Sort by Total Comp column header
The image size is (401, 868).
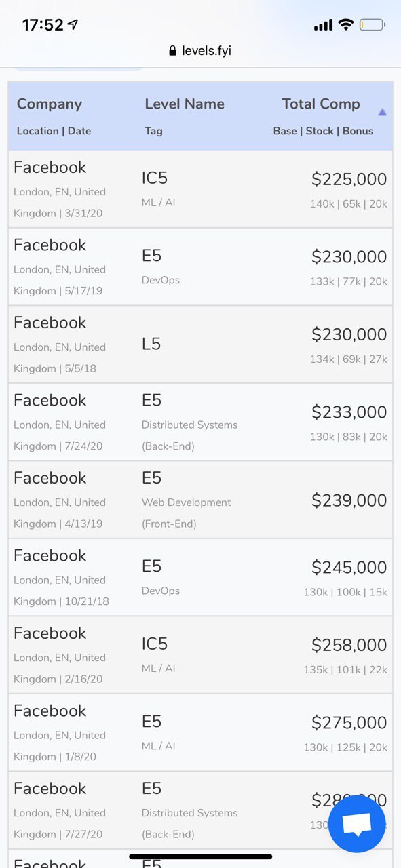pos(321,104)
